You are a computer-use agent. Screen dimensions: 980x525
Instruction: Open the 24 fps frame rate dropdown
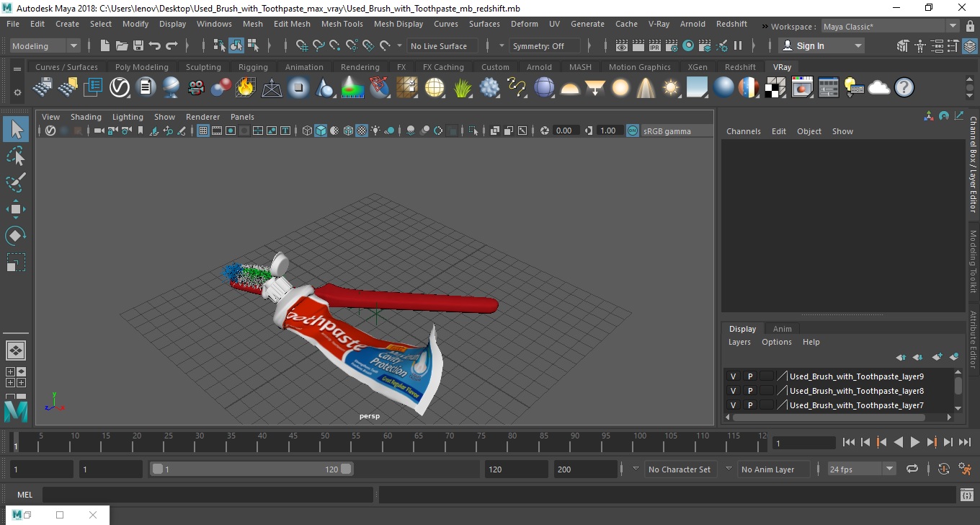pos(862,469)
